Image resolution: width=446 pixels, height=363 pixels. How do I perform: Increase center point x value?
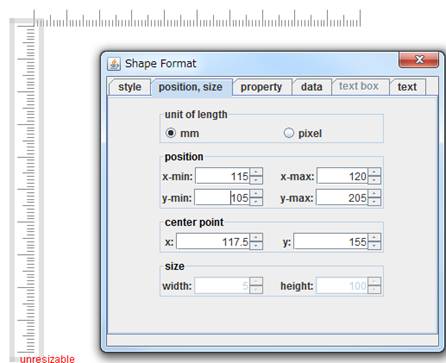click(x=256, y=238)
